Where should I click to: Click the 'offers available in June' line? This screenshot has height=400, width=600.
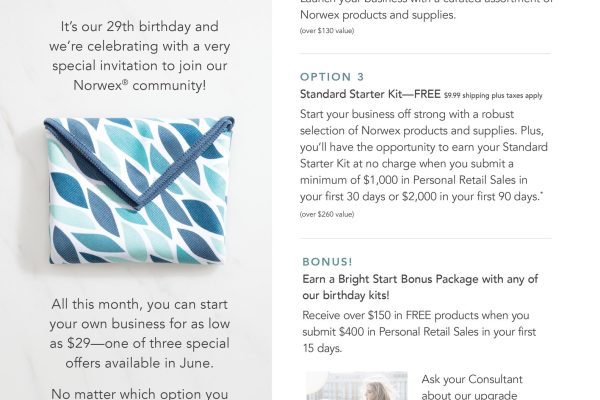tap(139, 363)
